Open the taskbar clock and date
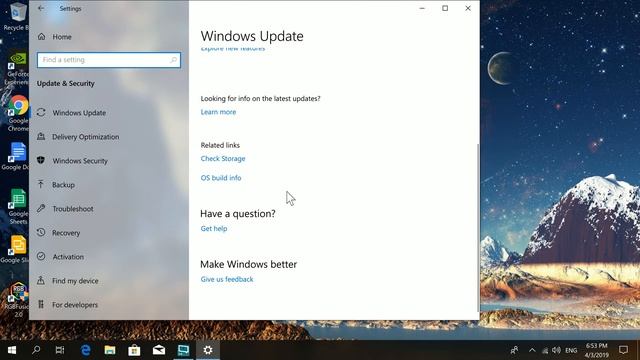 coord(597,350)
